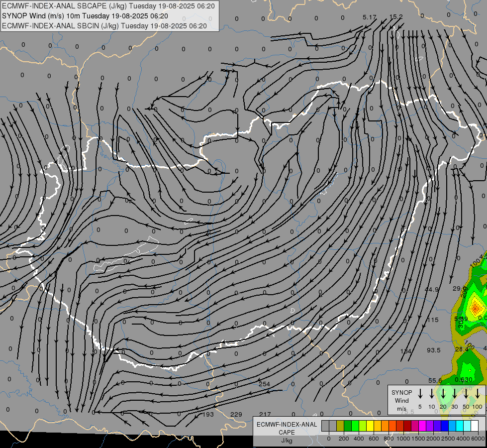
Task: Click the '600' tick label in CAPE legend
Action: pyautogui.click(x=374, y=439)
